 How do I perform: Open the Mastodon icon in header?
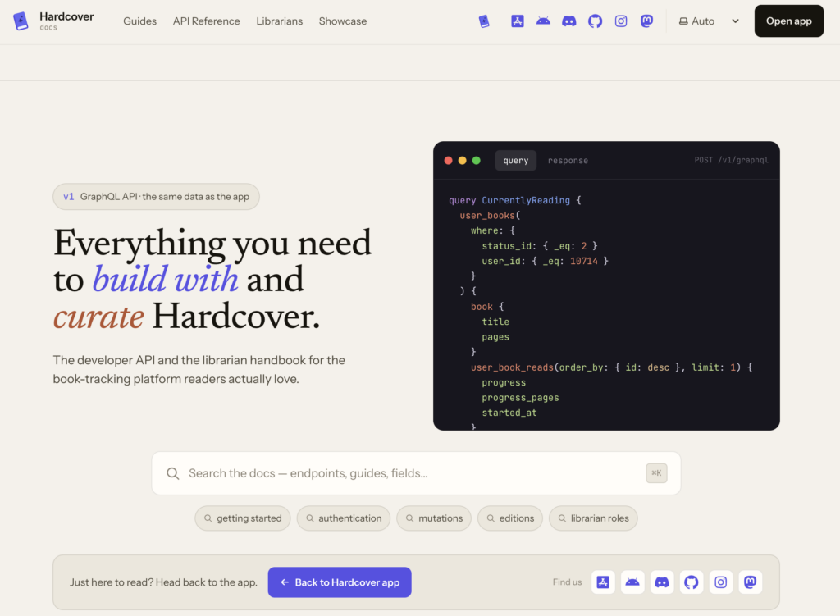point(646,21)
